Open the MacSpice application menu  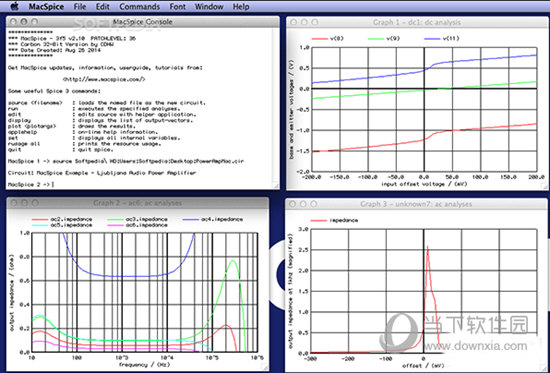pyautogui.click(x=46, y=7)
